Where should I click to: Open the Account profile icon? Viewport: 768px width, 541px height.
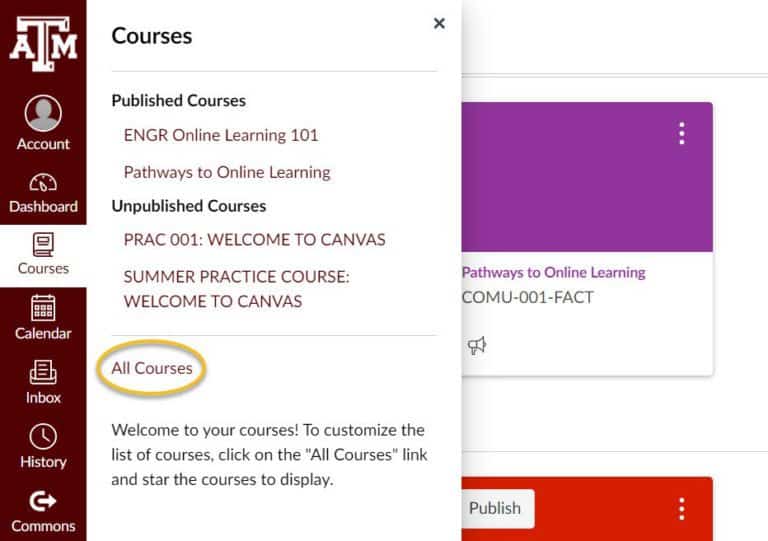click(x=43, y=113)
